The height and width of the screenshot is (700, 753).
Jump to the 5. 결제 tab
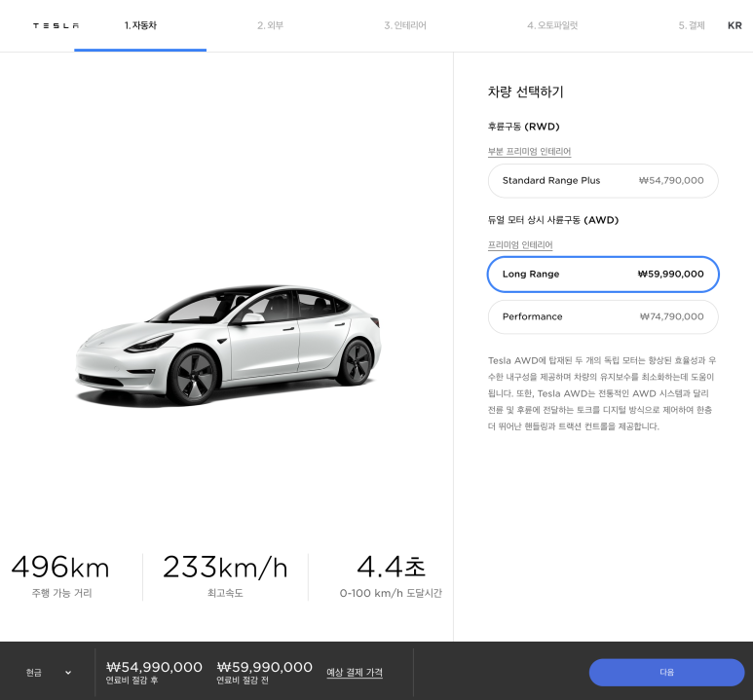(692, 25)
